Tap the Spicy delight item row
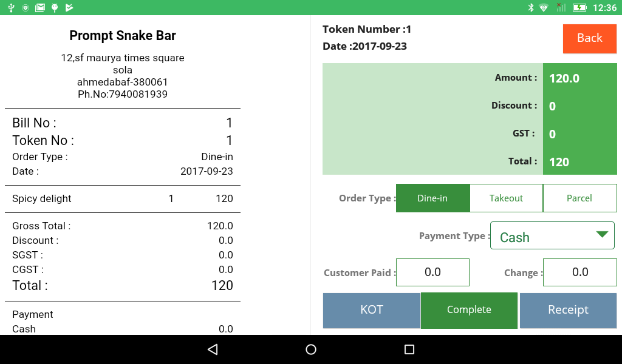Image resolution: width=622 pixels, height=364 pixels. [122, 199]
